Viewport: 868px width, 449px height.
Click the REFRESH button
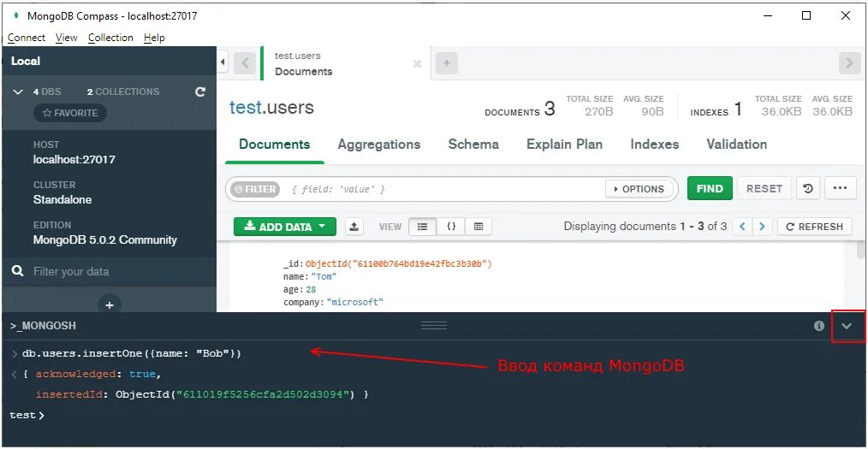pyautogui.click(x=814, y=226)
